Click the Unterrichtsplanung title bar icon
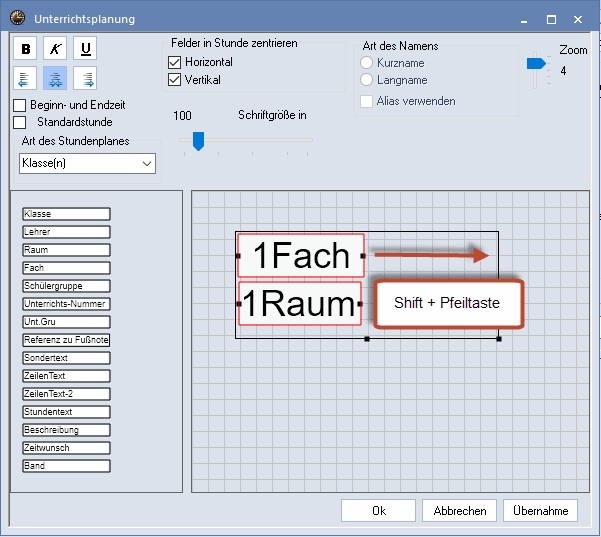This screenshot has width=601, height=537. coord(17,19)
